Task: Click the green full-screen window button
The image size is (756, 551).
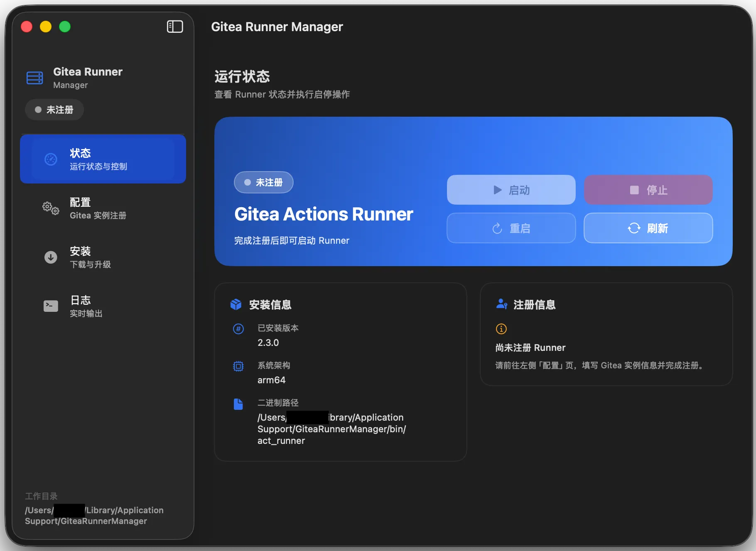Action: (x=65, y=27)
